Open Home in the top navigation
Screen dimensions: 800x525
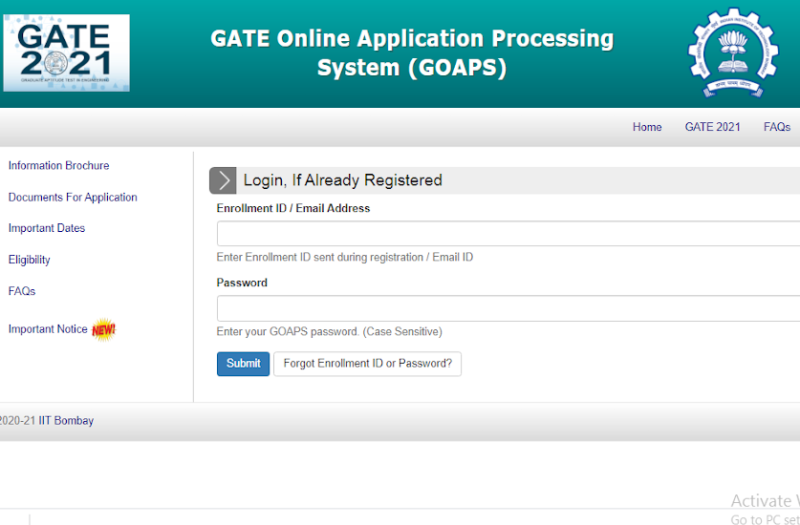pos(647,127)
